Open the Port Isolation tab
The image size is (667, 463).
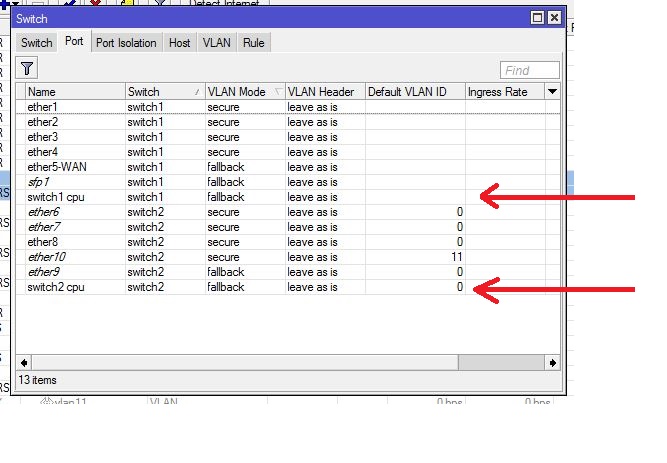coord(126,43)
